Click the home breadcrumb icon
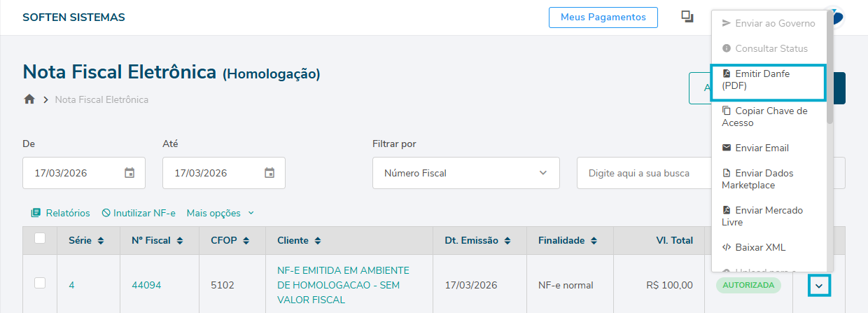 [x=29, y=99]
